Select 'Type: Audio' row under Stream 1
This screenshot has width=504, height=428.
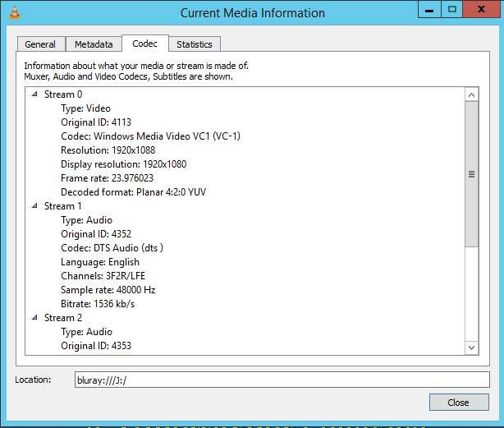click(86, 220)
